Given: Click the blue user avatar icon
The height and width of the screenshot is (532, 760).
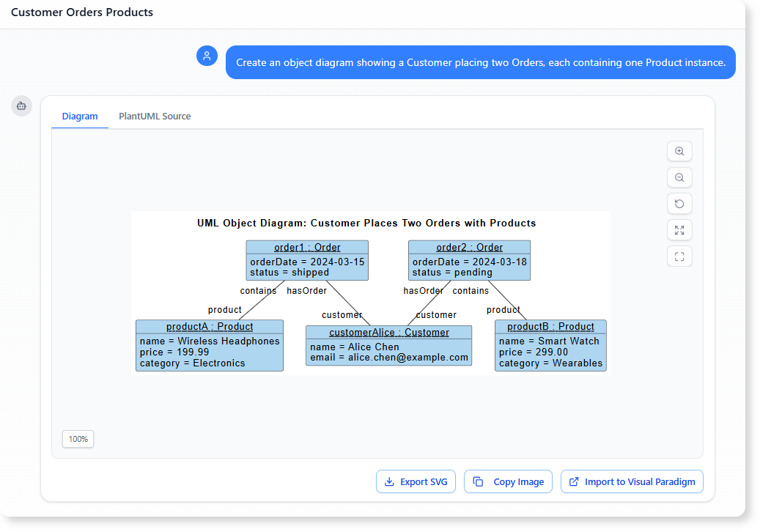Looking at the screenshot, I should click(x=207, y=56).
